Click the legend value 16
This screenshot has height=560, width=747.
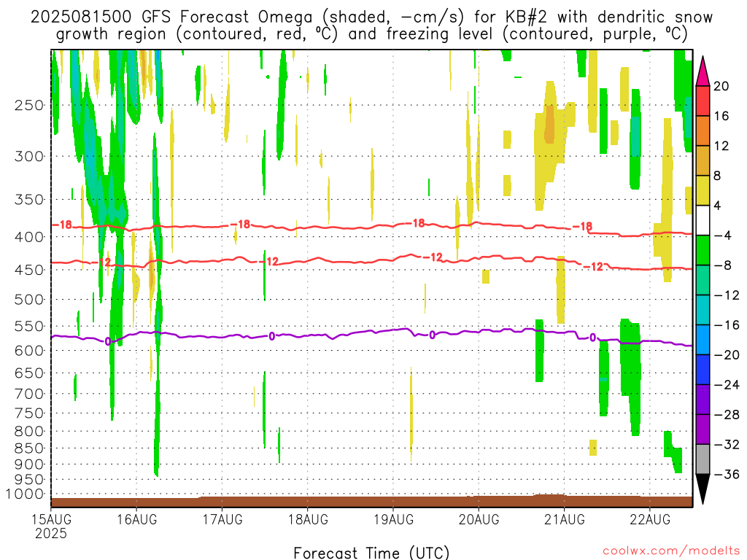point(721,116)
